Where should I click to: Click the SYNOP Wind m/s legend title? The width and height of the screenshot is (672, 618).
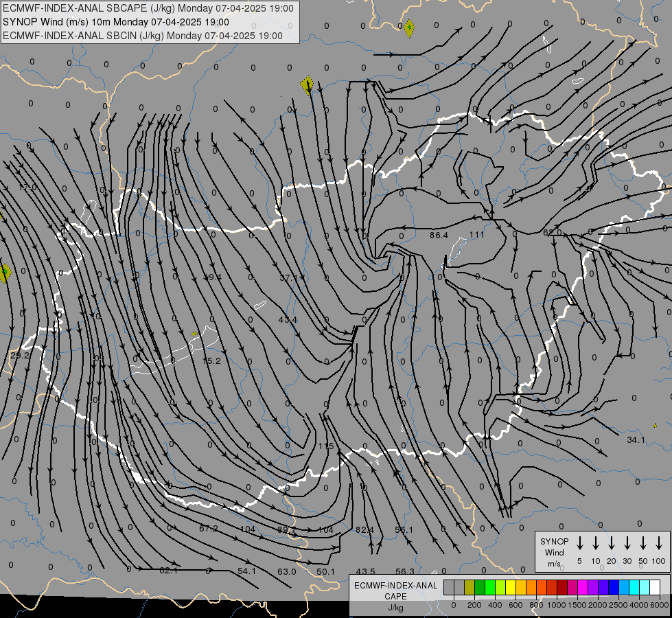point(554,552)
